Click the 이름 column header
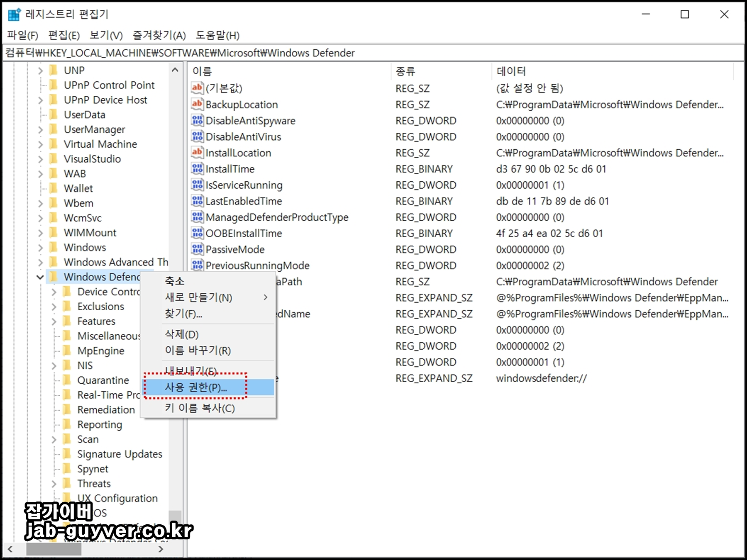The width and height of the screenshot is (747, 560). pos(289,71)
